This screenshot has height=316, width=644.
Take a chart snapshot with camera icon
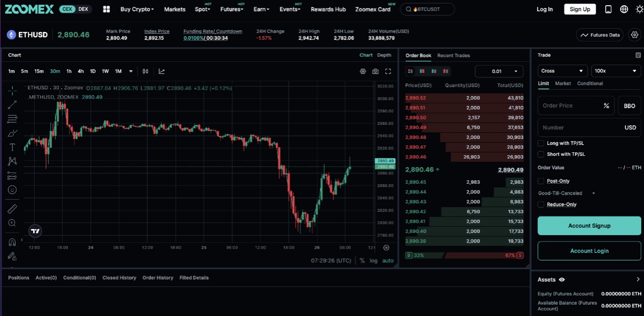[375, 72]
